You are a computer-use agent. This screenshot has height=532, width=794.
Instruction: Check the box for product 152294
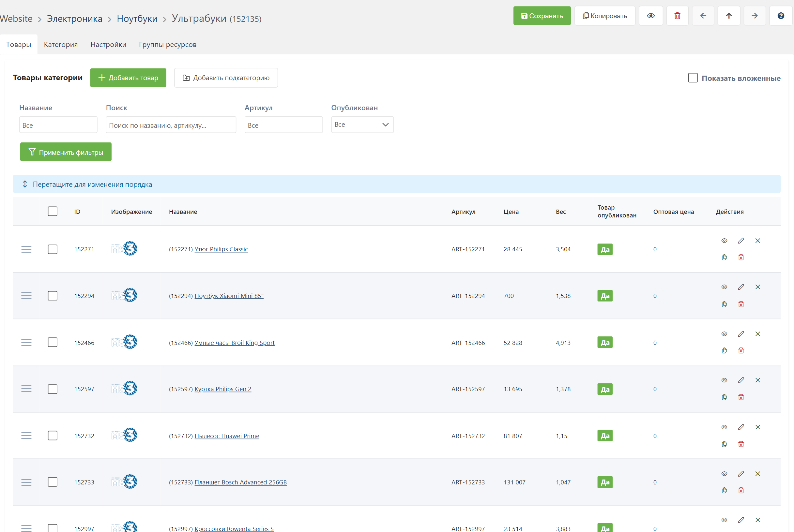tap(53, 296)
